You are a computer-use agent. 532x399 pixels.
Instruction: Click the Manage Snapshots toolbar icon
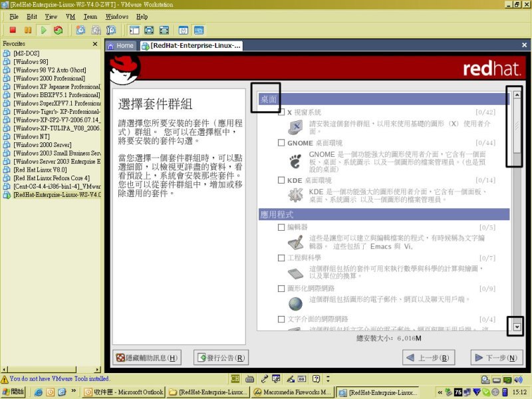point(111,30)
